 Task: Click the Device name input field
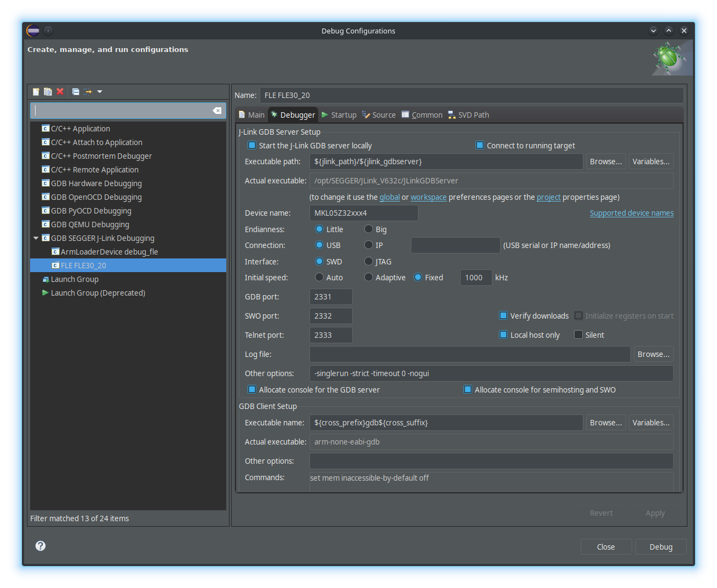(x=364, y=213)
